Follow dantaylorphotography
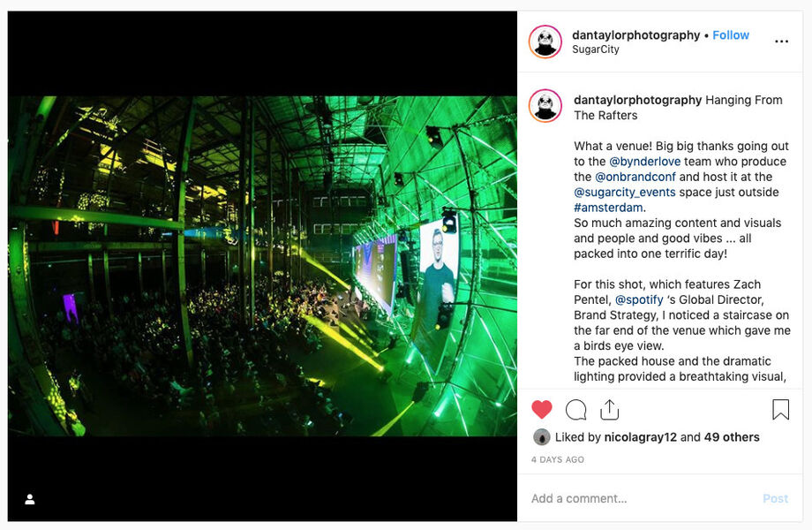The image size is (812, 530). coord(731,34)
